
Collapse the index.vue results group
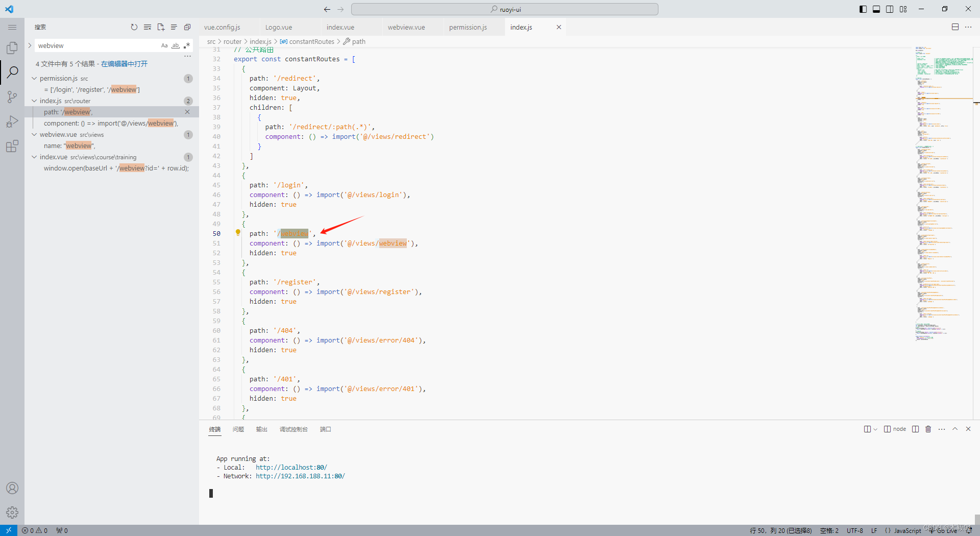coord(34,157)
